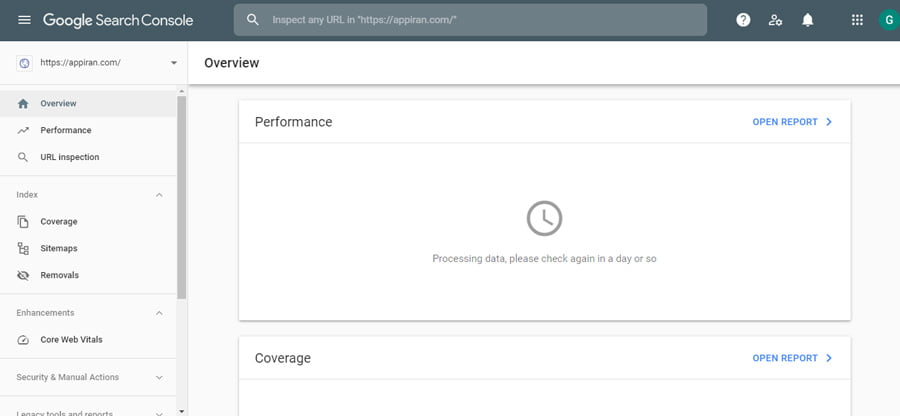Collapse the Index section

click(x=159, y=195)
